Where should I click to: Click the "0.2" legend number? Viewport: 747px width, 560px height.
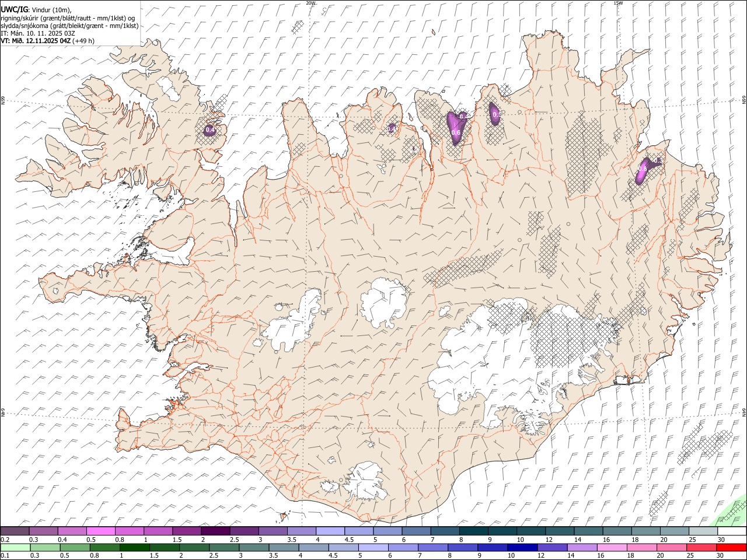click(5, 540)
